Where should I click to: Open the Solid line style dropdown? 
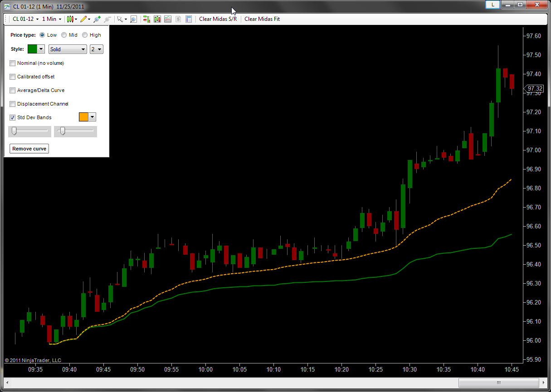click(x=68, y=49)
